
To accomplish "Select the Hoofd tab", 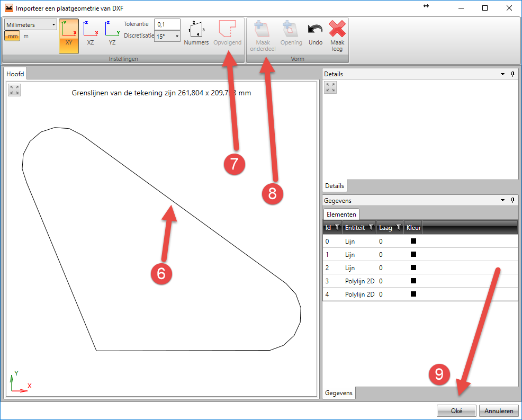I will [x=15, y=74].
